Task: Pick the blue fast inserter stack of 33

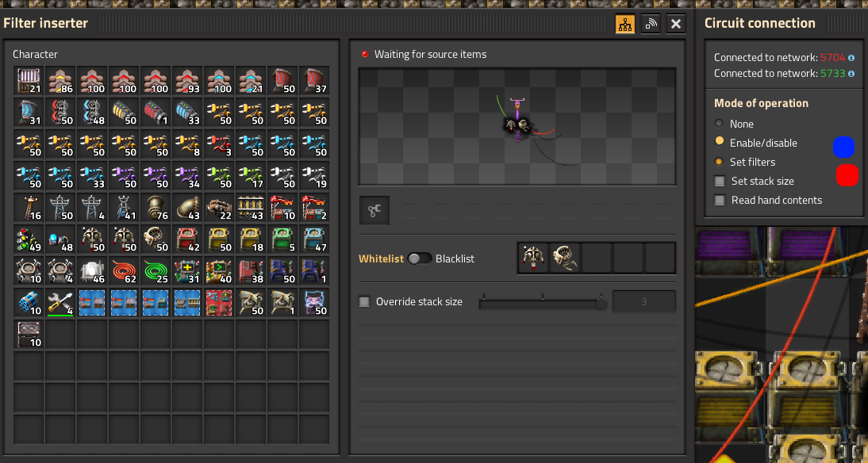Action: click(x=92, y=177)
